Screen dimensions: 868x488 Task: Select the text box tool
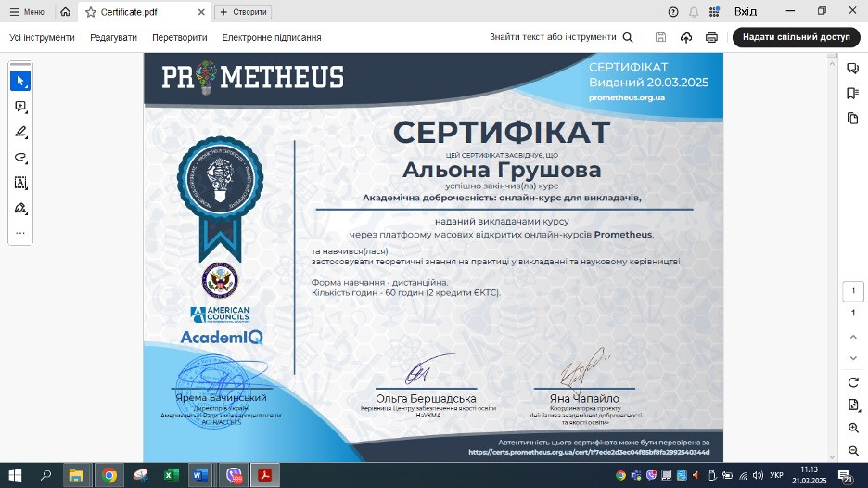coord(20,183)
